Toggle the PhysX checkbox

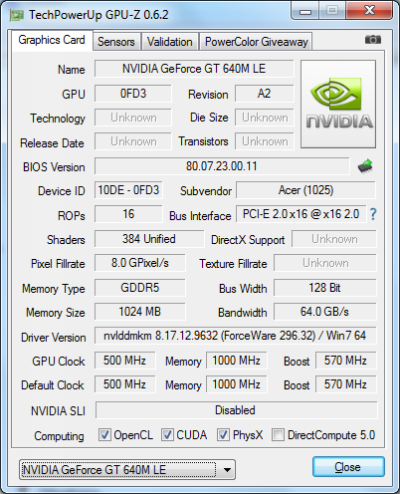click(x=223, y=435)
